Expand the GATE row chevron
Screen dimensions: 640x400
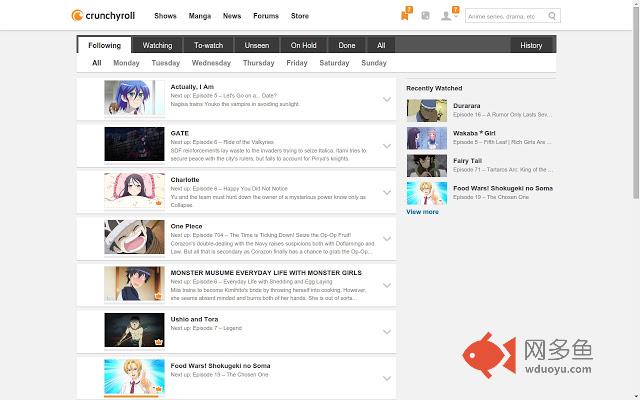click(x=387, y=146)
